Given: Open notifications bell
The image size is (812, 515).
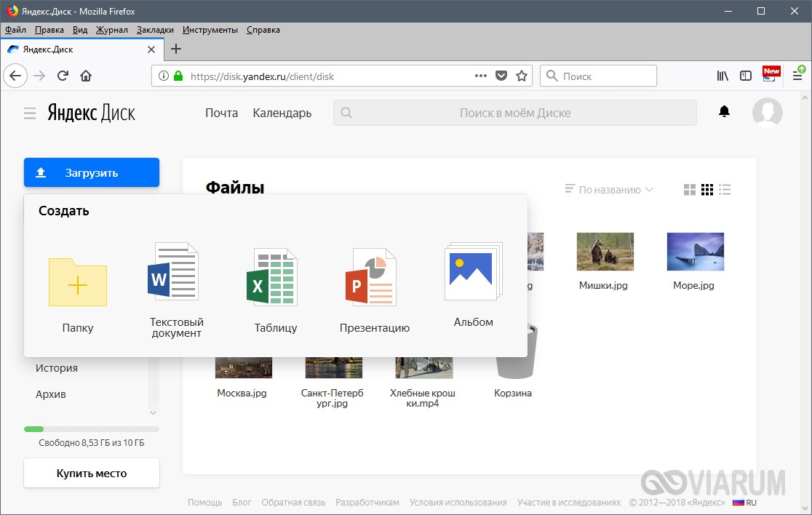Looking at the screenshot, I should (x=724, y=111).
